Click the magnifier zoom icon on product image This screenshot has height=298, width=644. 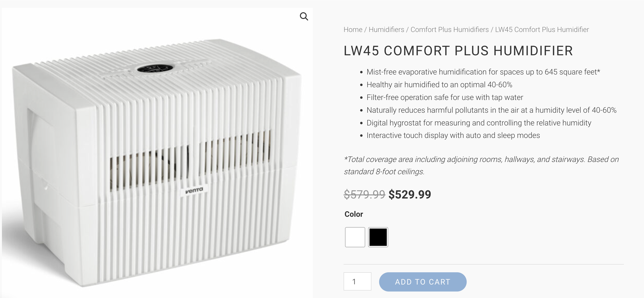(x=304, y=17)
